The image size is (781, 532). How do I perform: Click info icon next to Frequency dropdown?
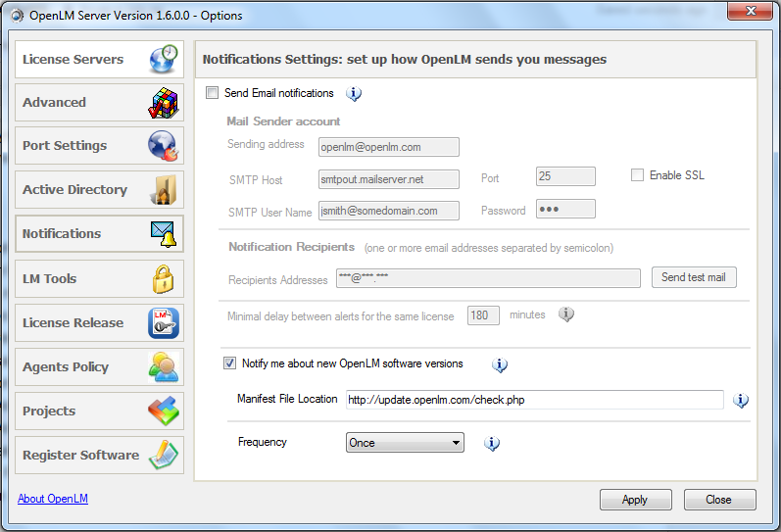[x=492, y=443]
